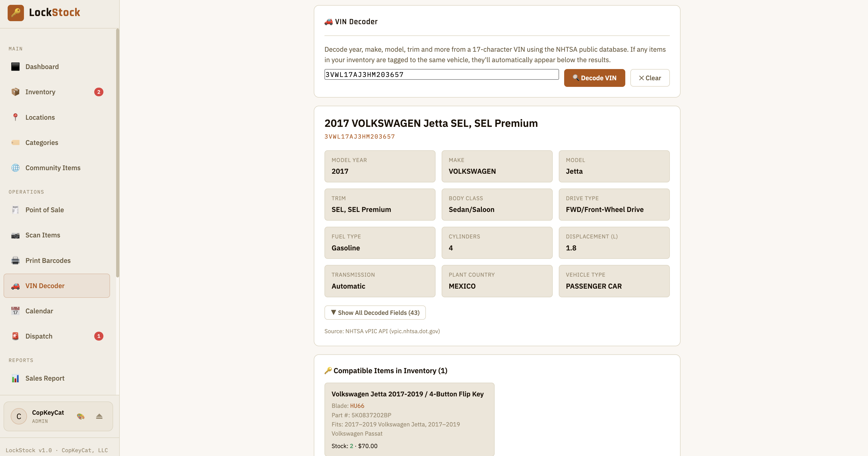The height and width of the screenshot is (456, 868).
Task: Click the LockStock key logo
Action: (x=16, y=13)
